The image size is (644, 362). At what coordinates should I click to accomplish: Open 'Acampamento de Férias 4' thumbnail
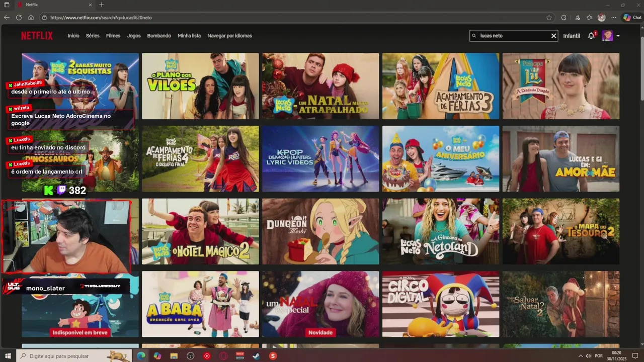[x=200, y=158]
